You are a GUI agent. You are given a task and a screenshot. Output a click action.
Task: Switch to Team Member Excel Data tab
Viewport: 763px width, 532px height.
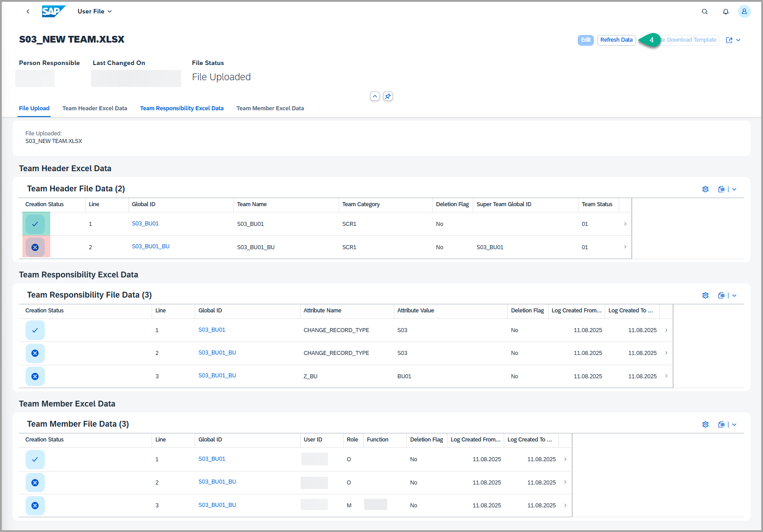click(270, 108)
